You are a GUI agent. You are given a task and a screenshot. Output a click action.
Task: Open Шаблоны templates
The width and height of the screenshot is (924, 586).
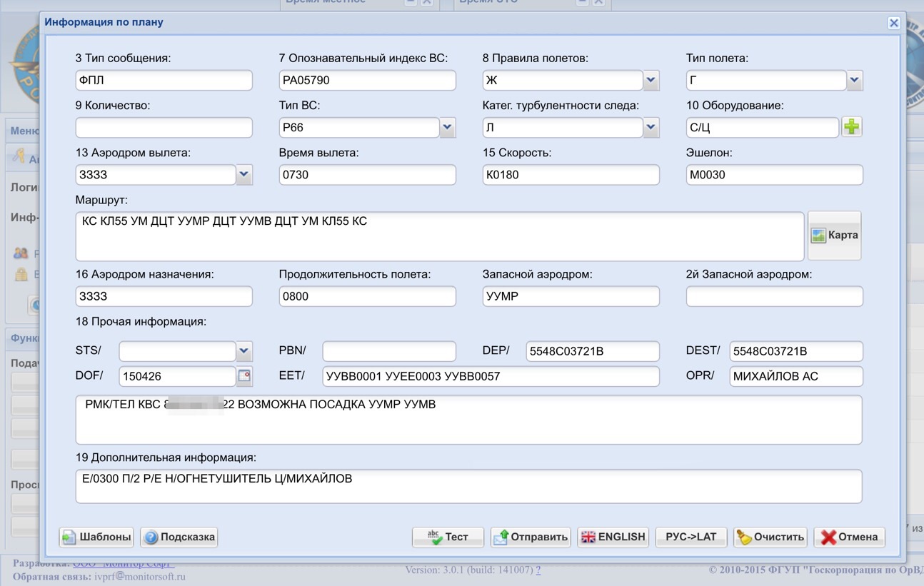point(97,537)
